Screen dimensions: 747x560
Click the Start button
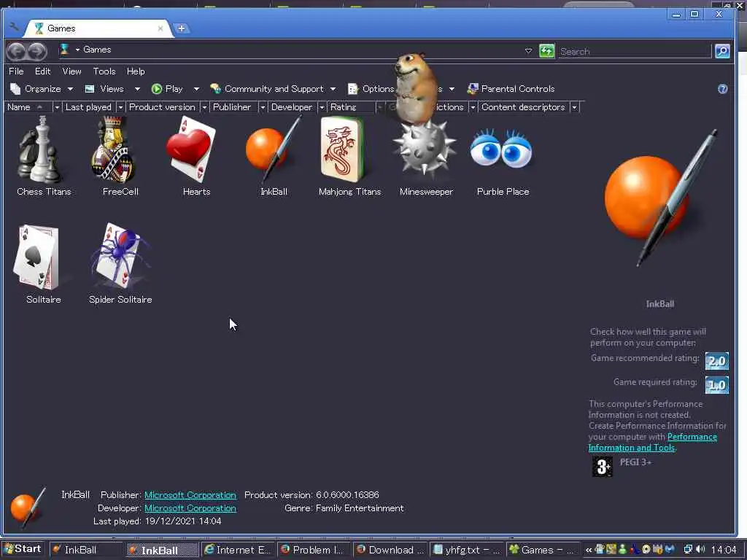(x=23, y=549)
